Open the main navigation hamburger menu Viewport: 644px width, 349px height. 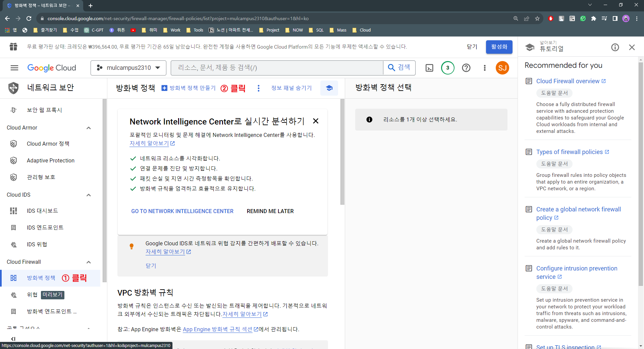[x=14, y=68]
